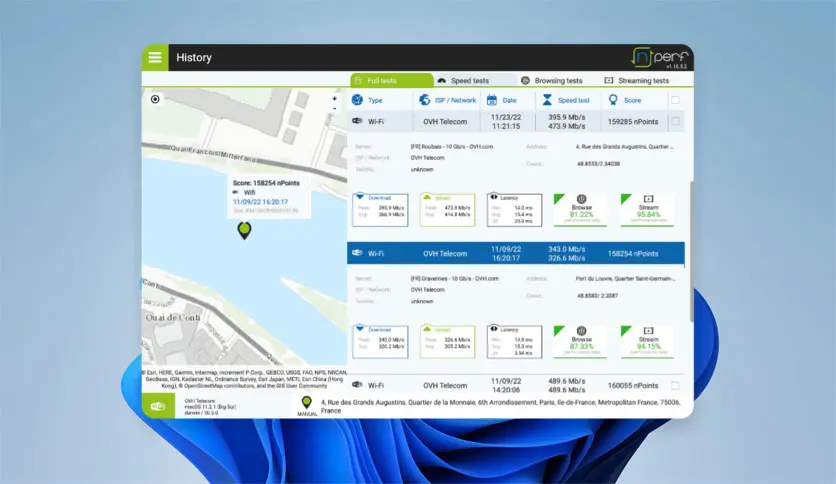Click the Rue des Grands Augustins address text
The image size is (836, 484).
500,406
